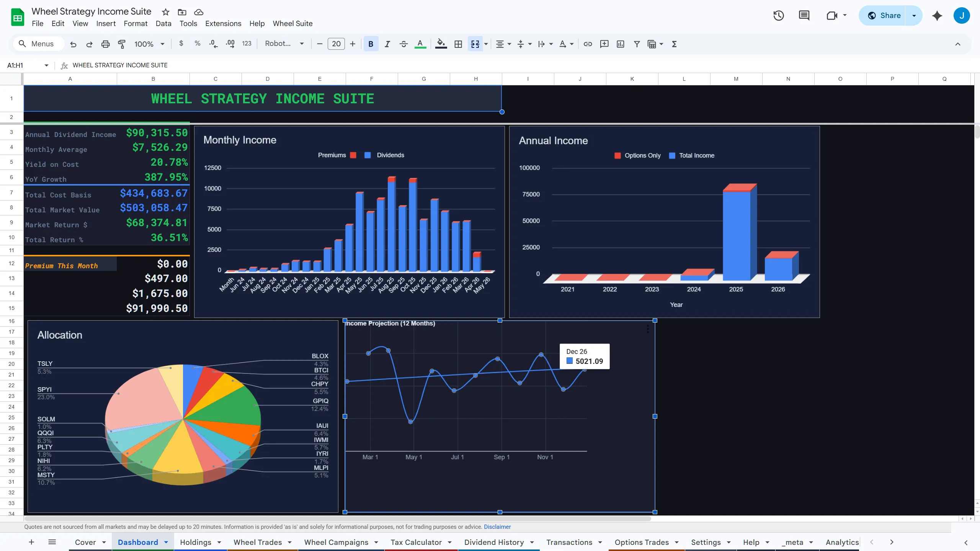Viewport: 980px width, 551px height.
Task: Toggle bold formatting
Action: [x=371, y=44]
